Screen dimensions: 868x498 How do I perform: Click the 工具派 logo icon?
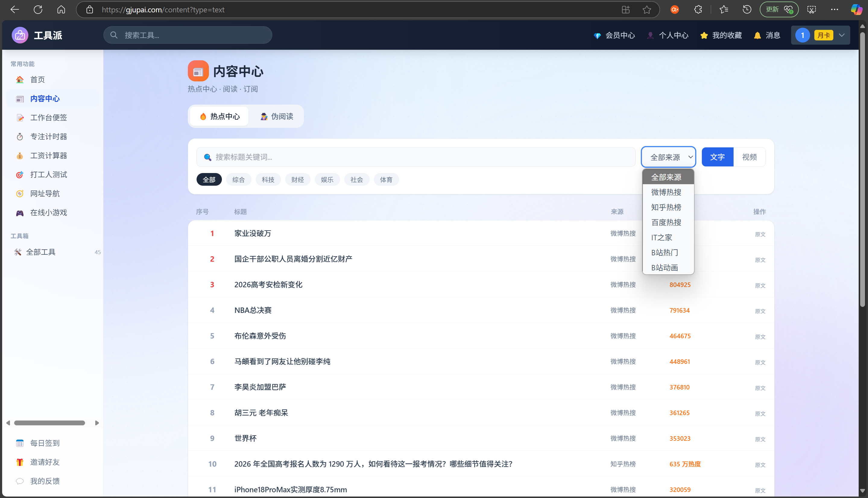pos(20,35)
